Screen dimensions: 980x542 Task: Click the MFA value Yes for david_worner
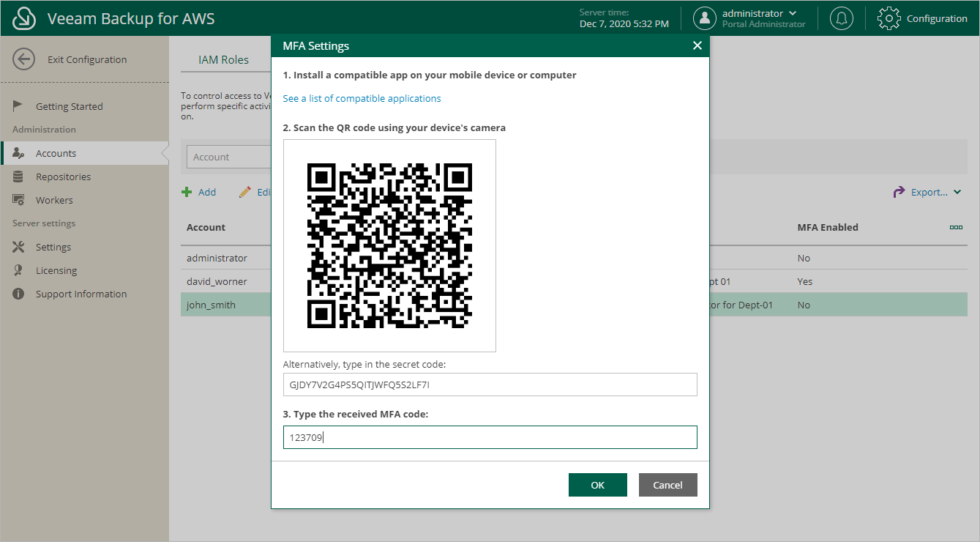click(805, 281)
